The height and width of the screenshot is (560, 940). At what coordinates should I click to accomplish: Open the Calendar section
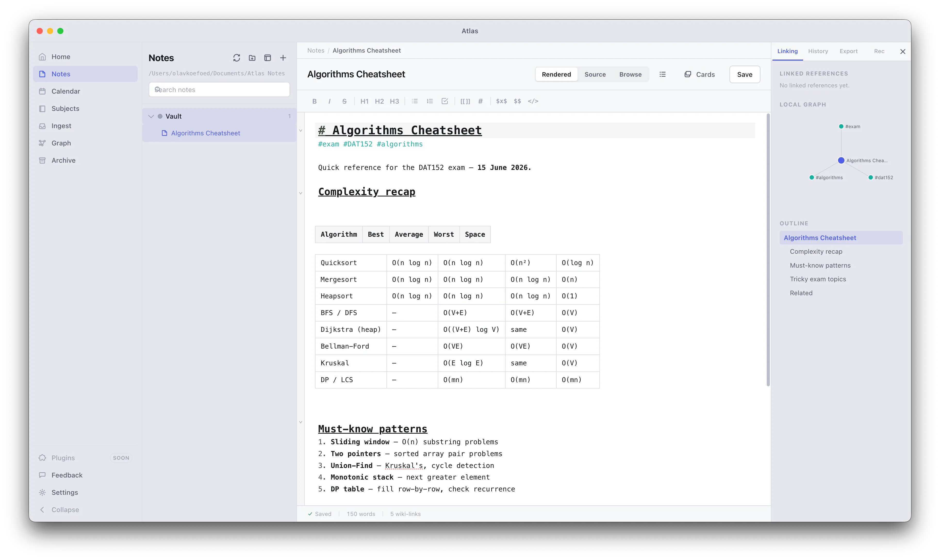85,91
